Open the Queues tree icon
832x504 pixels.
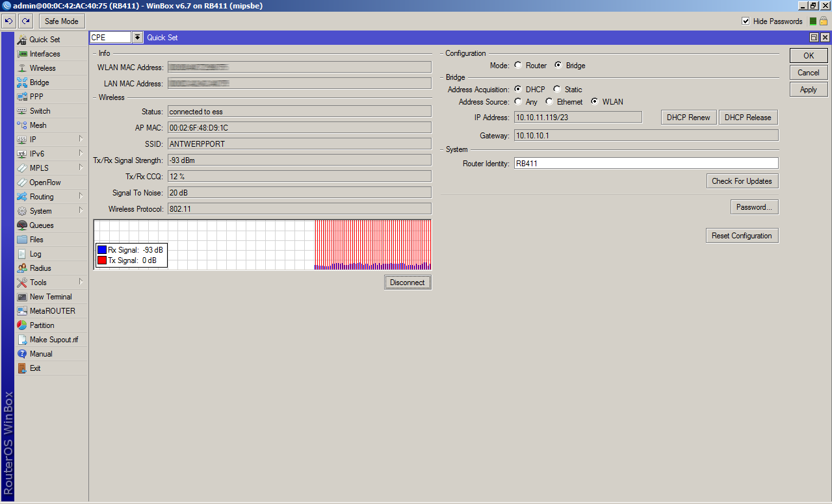point(22,225)
